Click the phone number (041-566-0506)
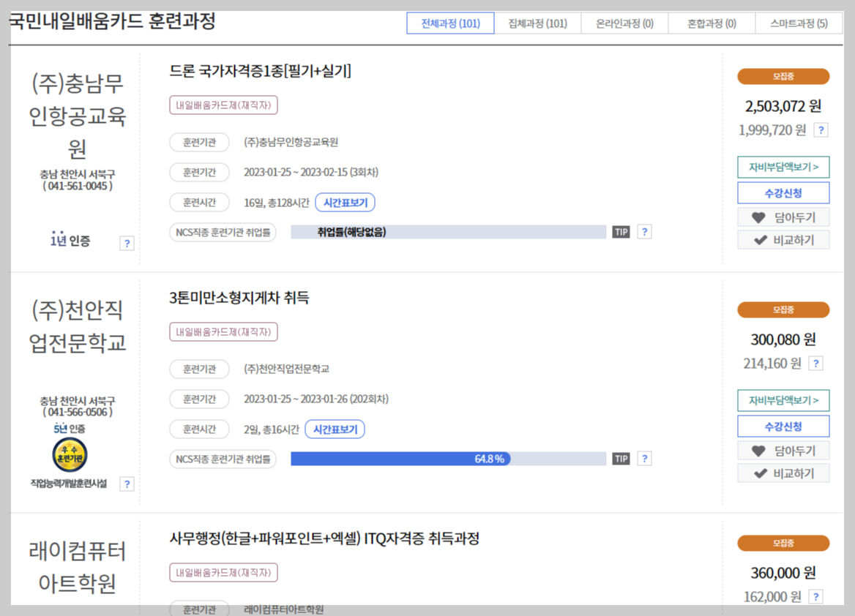The width and height of the screenshot is (855, 616). tap(78, 412)
